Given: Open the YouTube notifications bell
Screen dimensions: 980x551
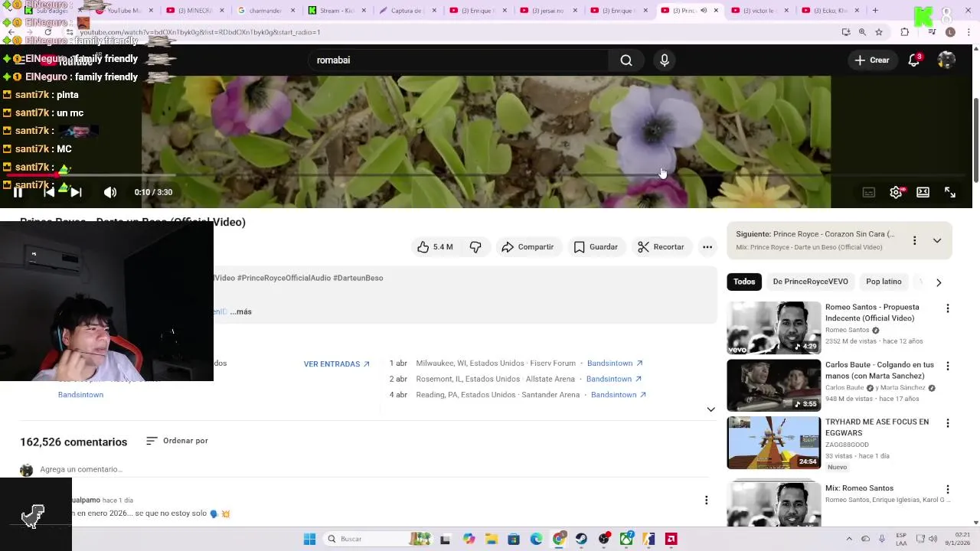Looking at the screenshot, I should tap(913, 60).
